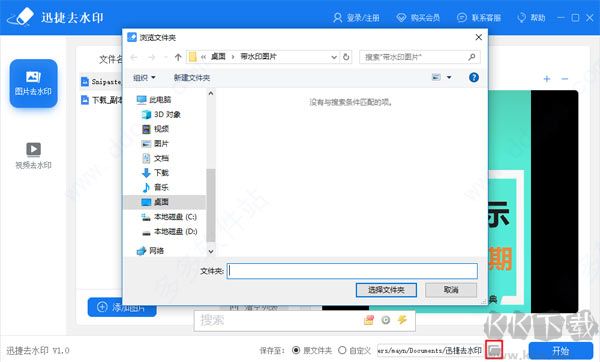The height and width of the screenshot is (362, 600).
Task: Expand hidden breadcrumb path chevrons
Action: click(x=203, y=57)
